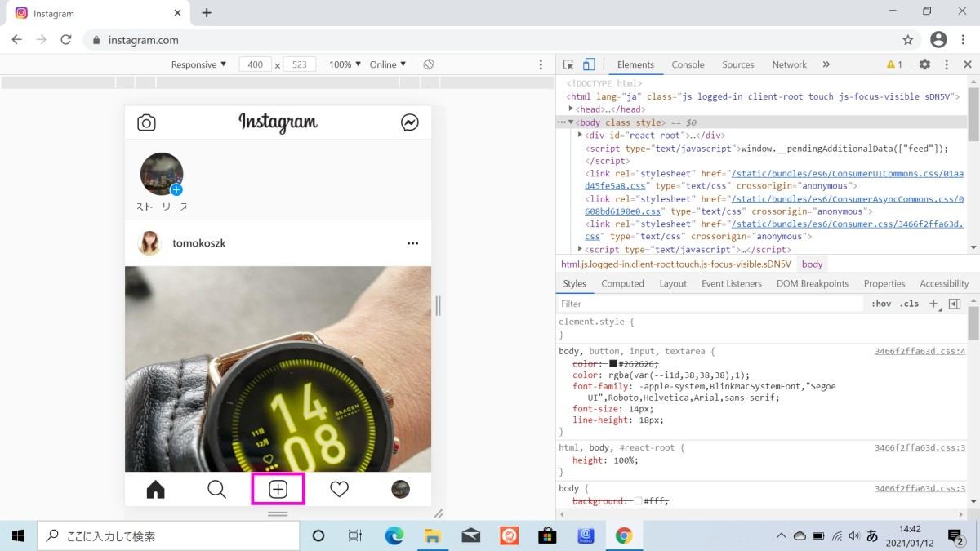The width and height of the screenshot is (980, 551).
Task: Open the Accessibility tab
Action: tap(944, 283)
